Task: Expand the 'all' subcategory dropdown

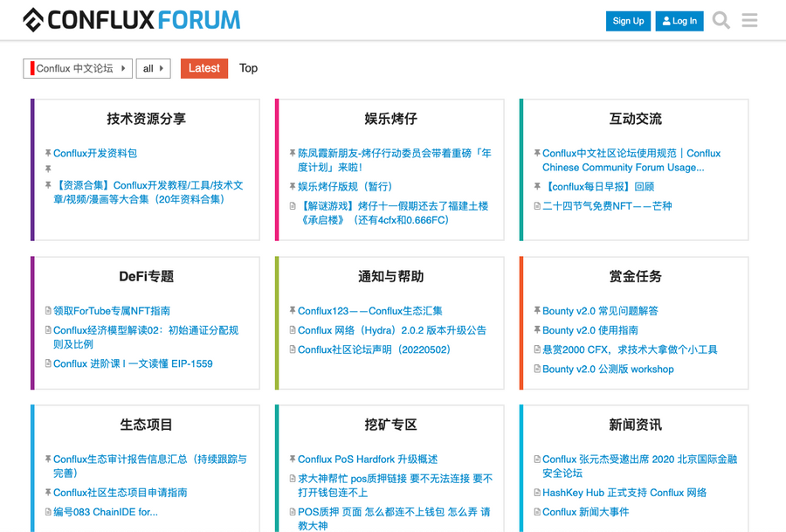Action: click(x=153, y=68)
